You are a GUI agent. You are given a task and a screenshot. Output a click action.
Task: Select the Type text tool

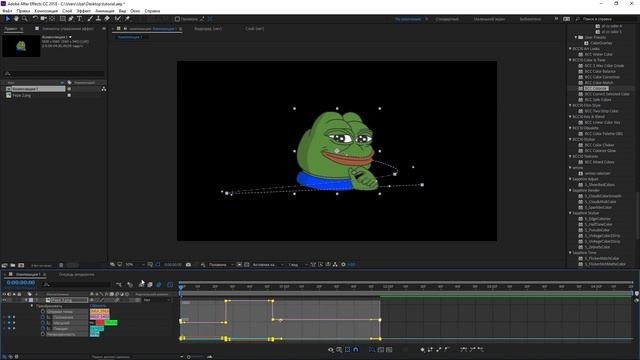click(80, 19)
